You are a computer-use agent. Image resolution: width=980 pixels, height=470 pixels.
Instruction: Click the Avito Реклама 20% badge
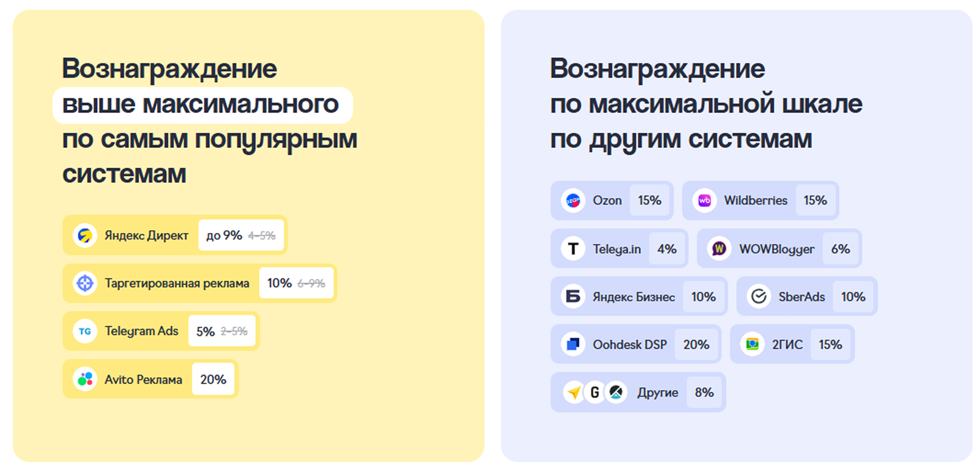click(213, 379)
